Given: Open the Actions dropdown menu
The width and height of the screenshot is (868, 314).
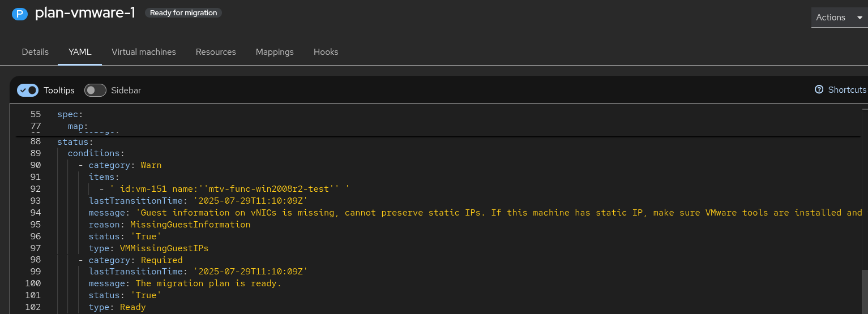Looking at the screenshot, I should point(839,18).
